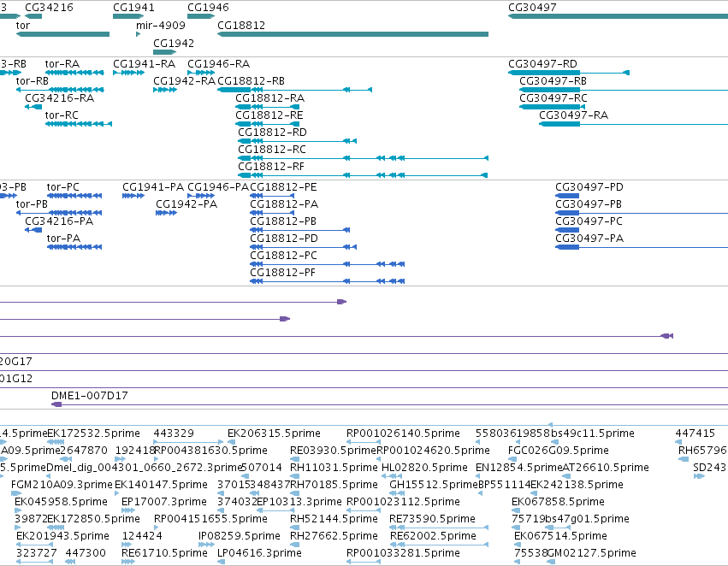This screenshot has height=566, width=728.
Task: Select the CG18812-PB protein label
Action: (x=283, y=221)
